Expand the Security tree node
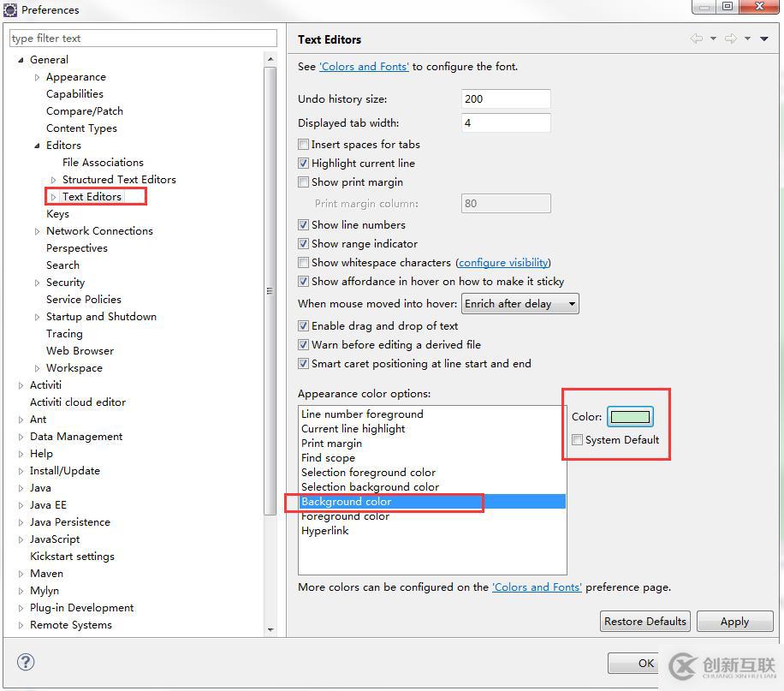This screenshot has height=691, width=784. coord(37,283)
